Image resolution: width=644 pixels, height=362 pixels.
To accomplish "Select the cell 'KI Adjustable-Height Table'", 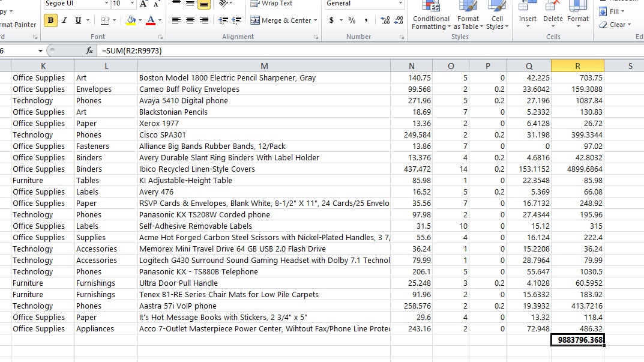I will 264,180.
